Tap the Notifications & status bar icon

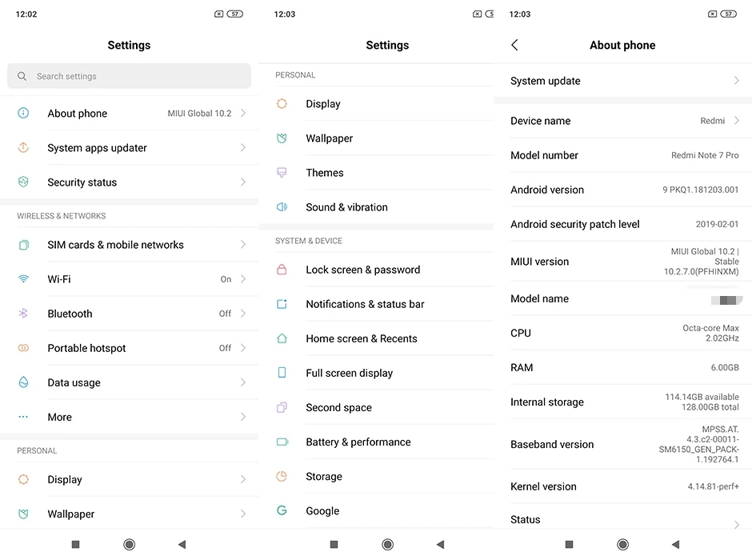point(282,304)
